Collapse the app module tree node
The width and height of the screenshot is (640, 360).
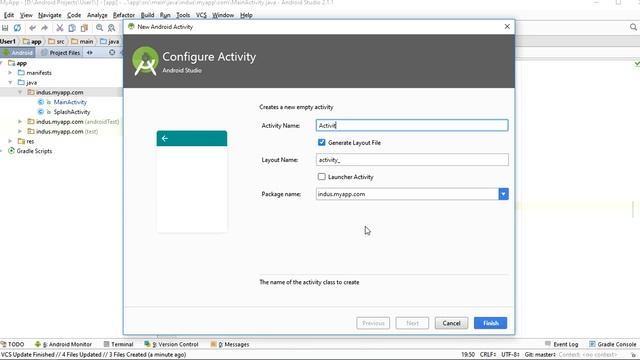click(x=2, y=63)
